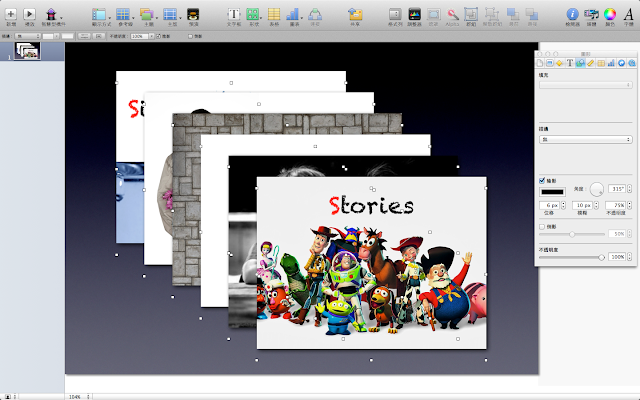Select slide 1 thumbnail in the navigator
Image resolution: width=640 pixels, height=400 pixels.
coord(27,51)
